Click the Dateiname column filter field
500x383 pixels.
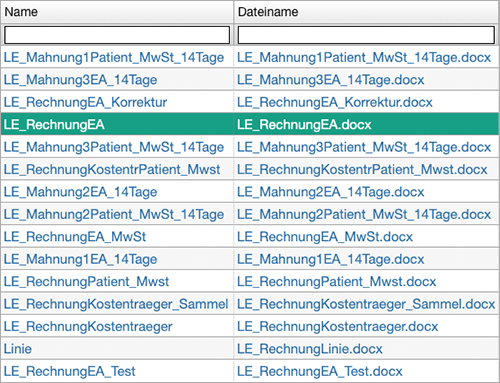click(366, 35)
